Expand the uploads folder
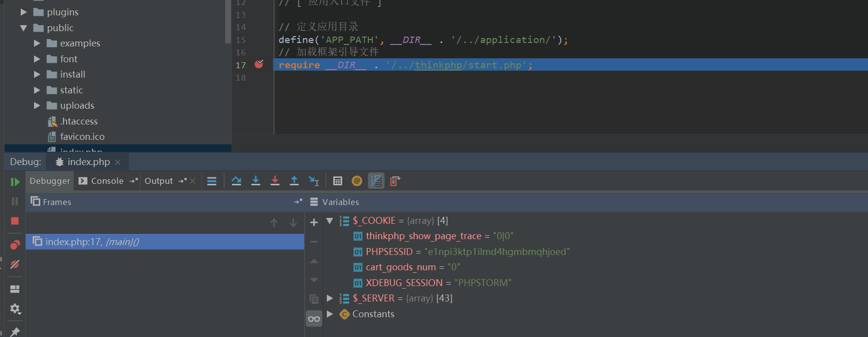 coord(37,105)
